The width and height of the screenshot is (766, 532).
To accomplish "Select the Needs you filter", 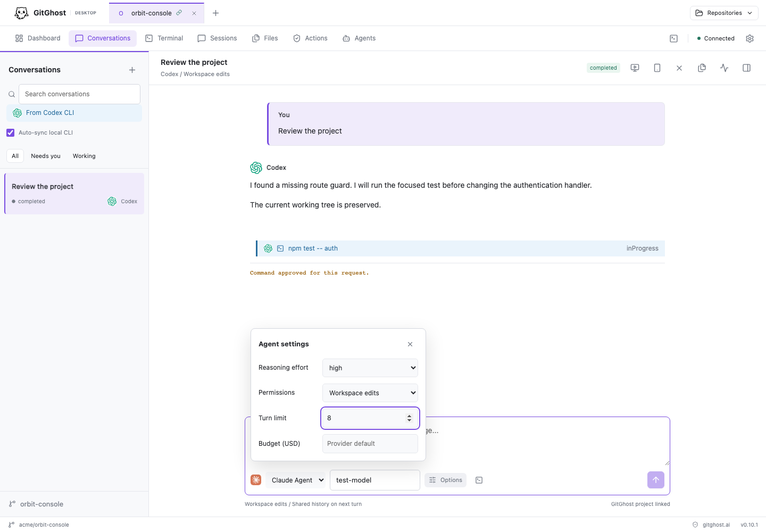I will (46, 156).
